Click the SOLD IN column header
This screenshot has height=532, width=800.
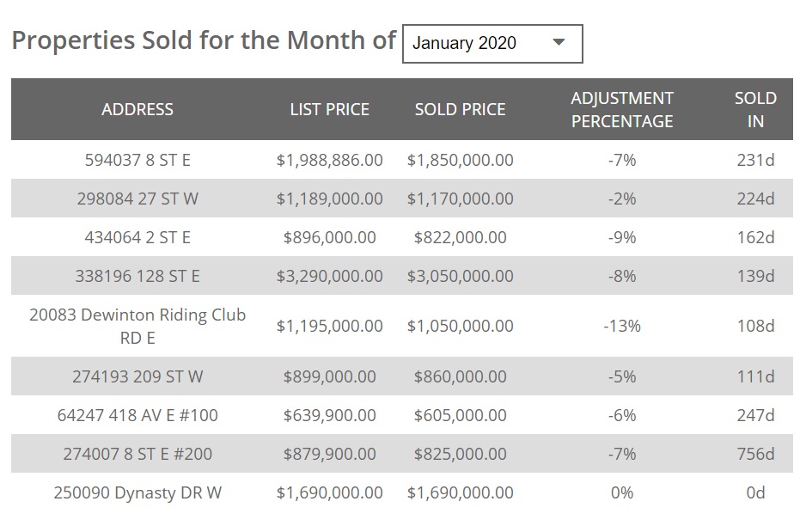755,109
